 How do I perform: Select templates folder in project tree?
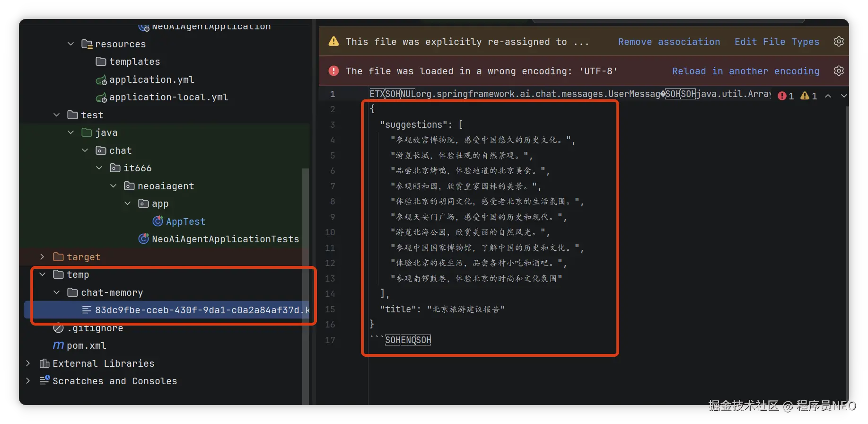(x=135, y=62)
